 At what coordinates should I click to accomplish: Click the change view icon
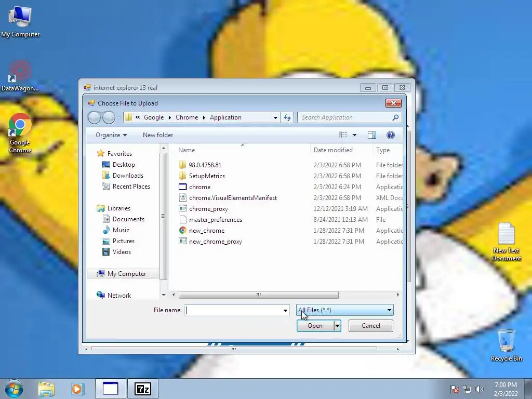pyautogui.click(x=343, y=135)
